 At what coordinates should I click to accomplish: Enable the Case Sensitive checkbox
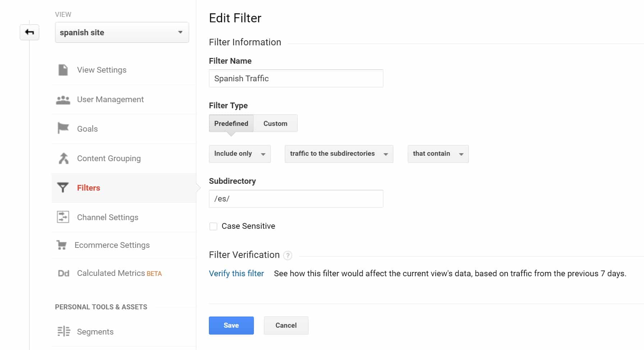[x=213, y=226]
